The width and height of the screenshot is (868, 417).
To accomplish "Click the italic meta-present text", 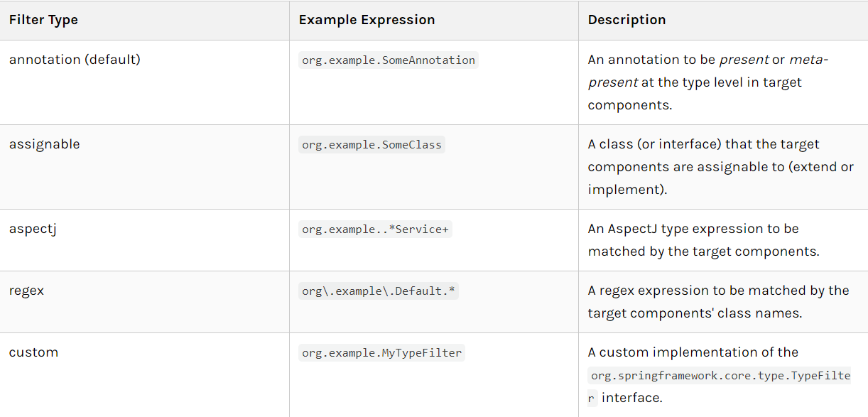I will tap(708, 71).
